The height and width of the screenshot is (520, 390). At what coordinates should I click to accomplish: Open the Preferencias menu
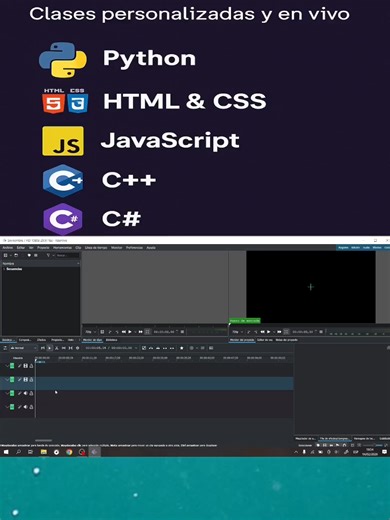tap(134, 248)
